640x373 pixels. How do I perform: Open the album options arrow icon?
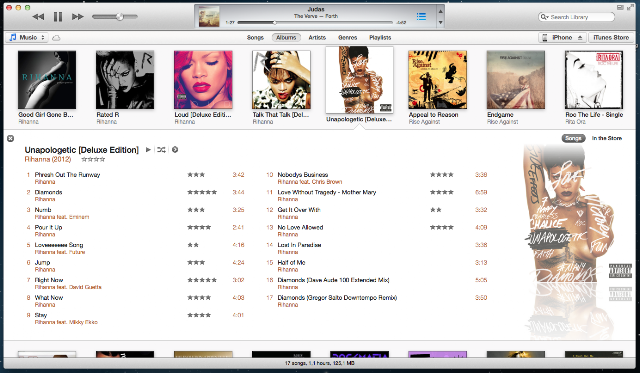click(x=175, y=150)
